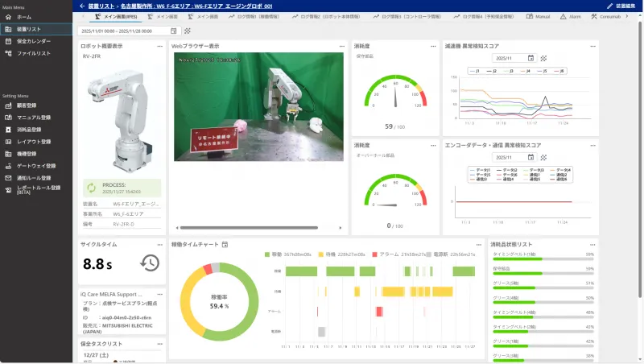Image resolution: width=644 pixels, height=364 pixels.
Task: Open calendar icon in main date range field
Action: [x=174, y=31]
